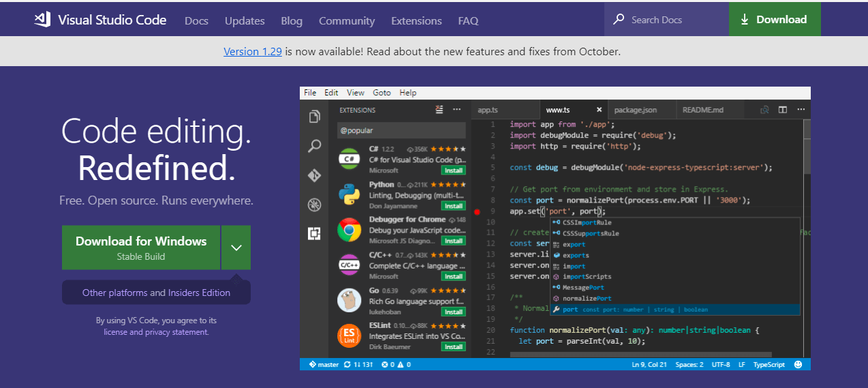
Task: Open the Source Control git icon
Action: pyautogui.click(x=314, y=175)
